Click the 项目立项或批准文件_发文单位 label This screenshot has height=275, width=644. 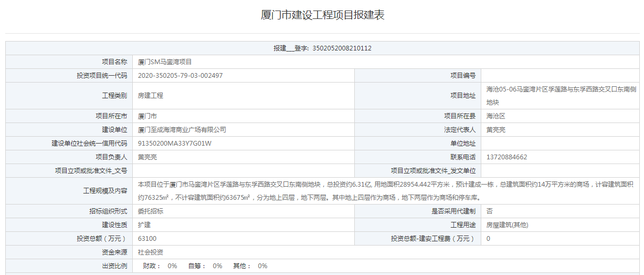(x=434, y=170)
